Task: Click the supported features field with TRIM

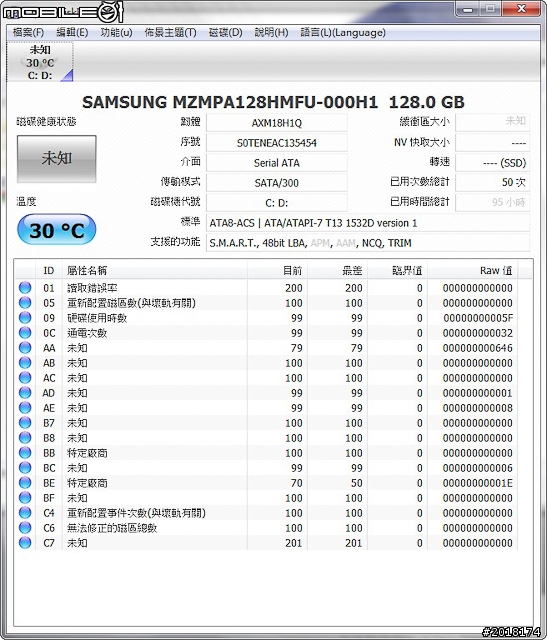Action: (368, 243)
